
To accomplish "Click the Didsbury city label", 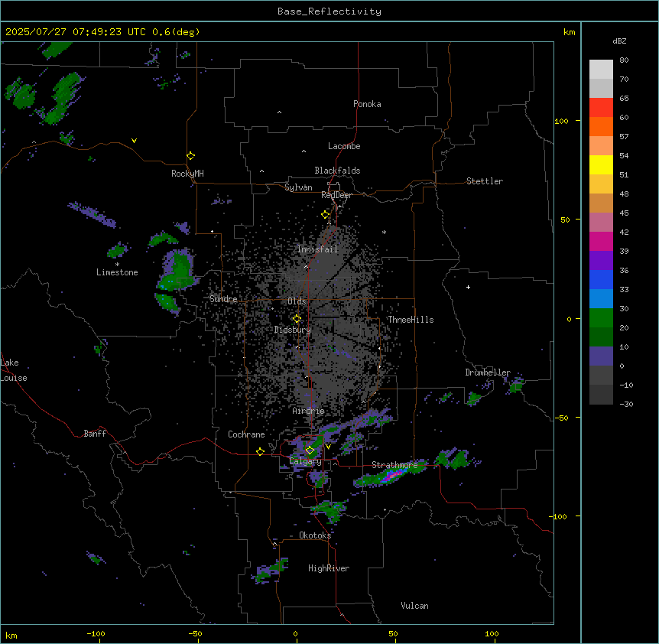I will [293, 330].
